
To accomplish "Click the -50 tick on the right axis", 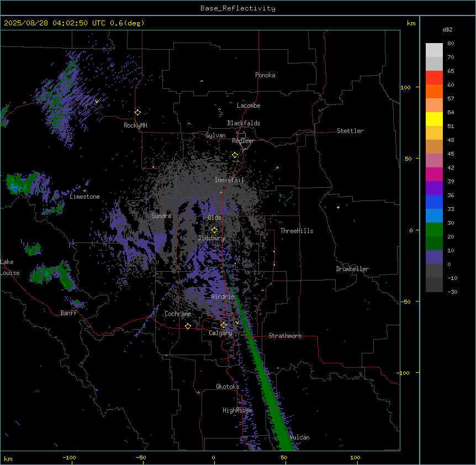I will (x=405, y=302).
